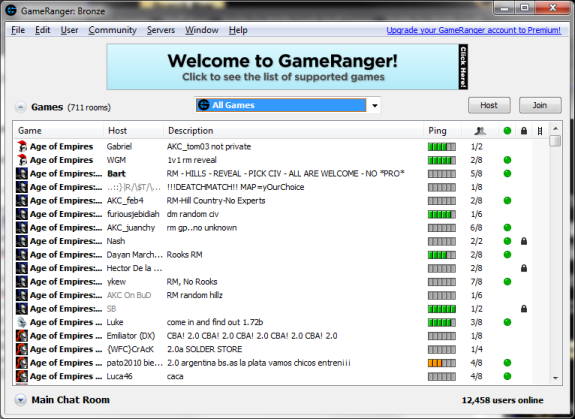This screenshot has height=419, width=575.
Task: Click the ladder column header icon
Action: 540,131
